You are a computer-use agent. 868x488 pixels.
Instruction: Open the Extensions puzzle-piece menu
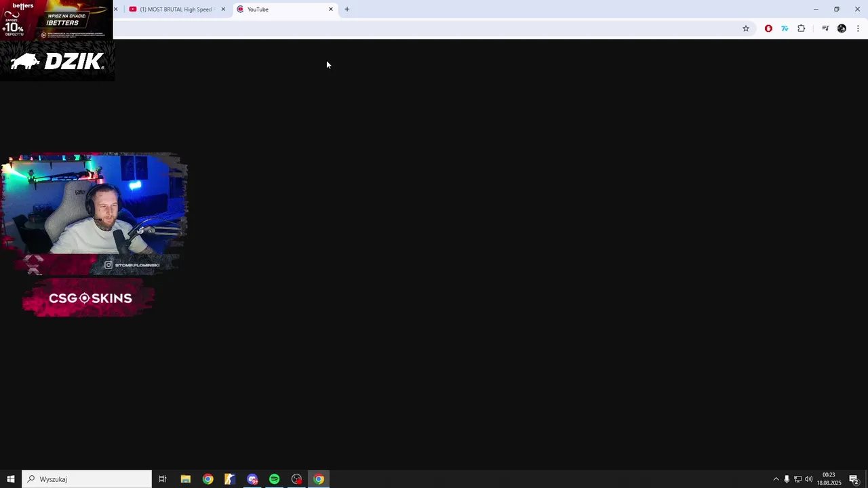pos(802,28)
